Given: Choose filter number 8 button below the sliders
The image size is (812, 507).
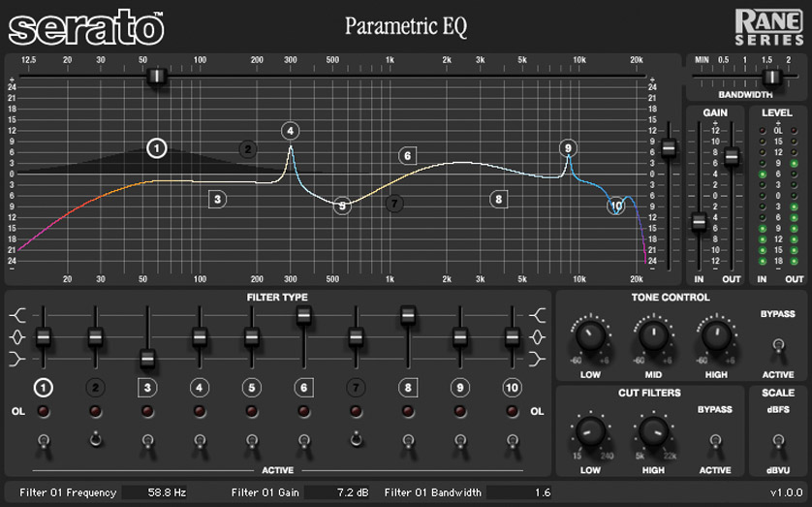Looking at the screenshot, I should pos(408,388).
